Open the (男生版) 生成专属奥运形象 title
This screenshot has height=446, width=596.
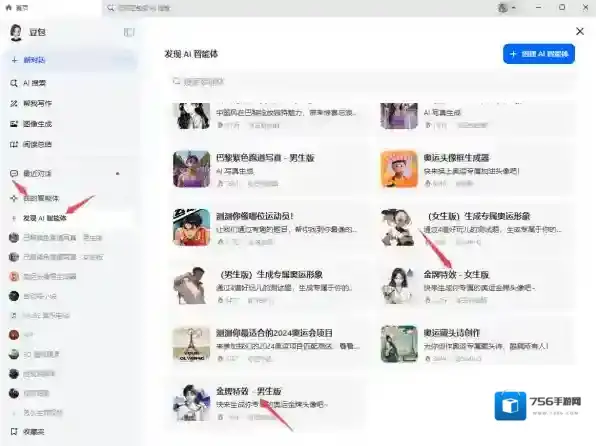[271, 275]
